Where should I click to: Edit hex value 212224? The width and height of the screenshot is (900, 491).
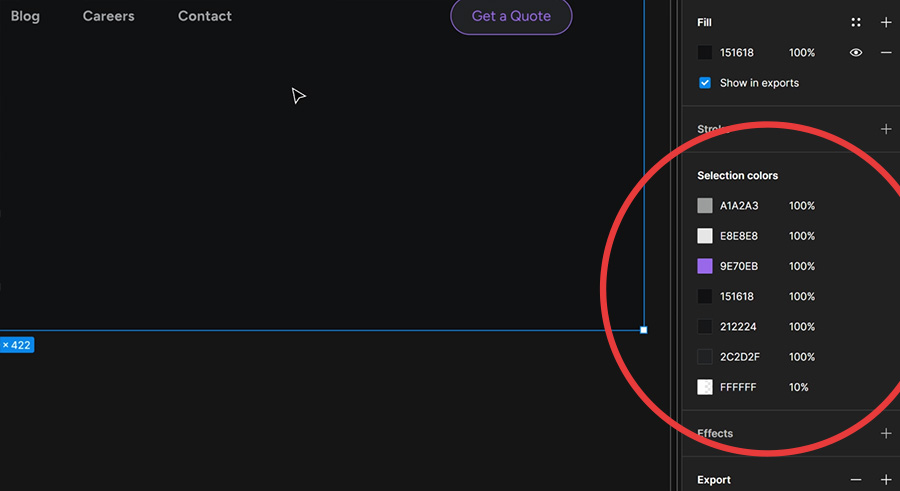pyautogui.click(x=738, y=327)
